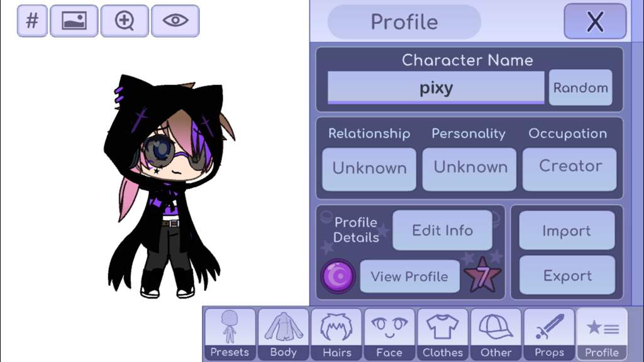
Task: Open the hashtag color code tool
Action: [x=32, y=21]
